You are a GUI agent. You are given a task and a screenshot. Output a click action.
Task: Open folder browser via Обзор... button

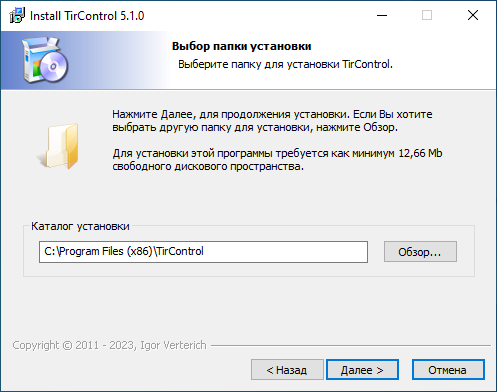[x=420, y=252]
